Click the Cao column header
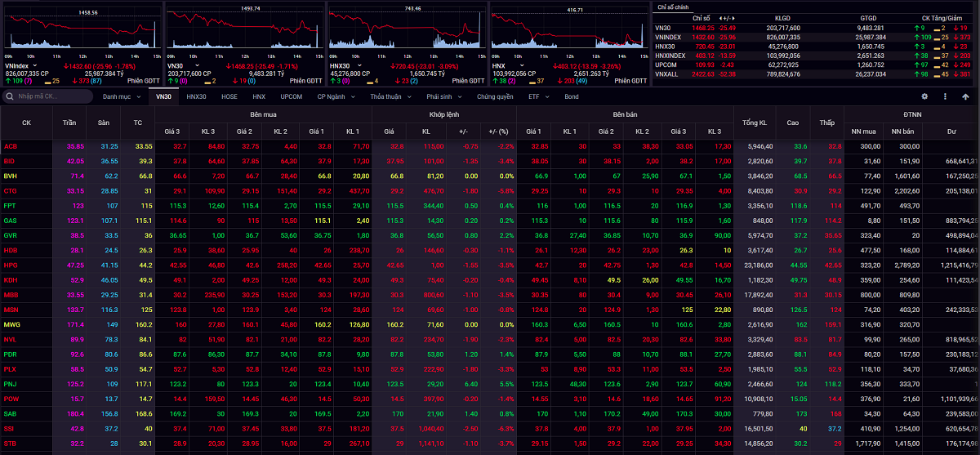The image size is (980, 455). click(x=792, y=123)
